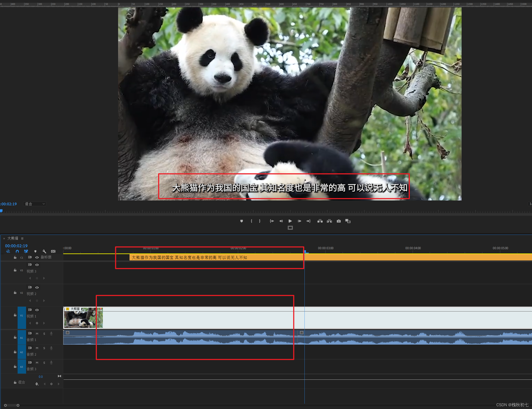This screenshot has width=532, height=409.
Task: Open timeline display settings wrench
Action: point(44,252)
